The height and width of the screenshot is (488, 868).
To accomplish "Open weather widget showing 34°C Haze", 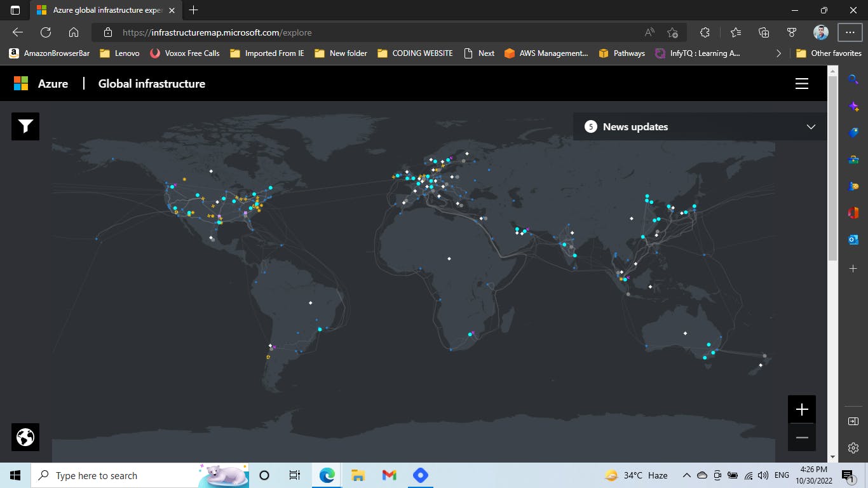I will tap(635, 475).
